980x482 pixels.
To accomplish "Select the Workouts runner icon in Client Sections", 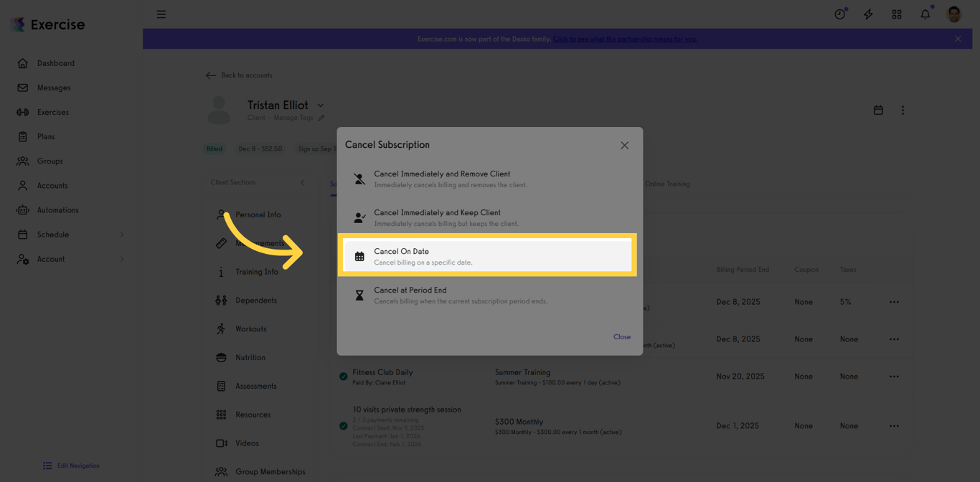I will [221, 329].
